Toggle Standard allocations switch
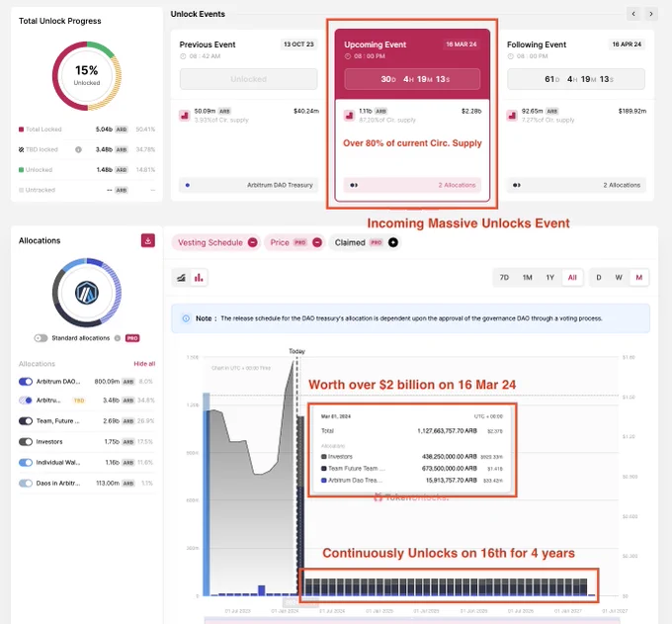 (x=41, y=338)
